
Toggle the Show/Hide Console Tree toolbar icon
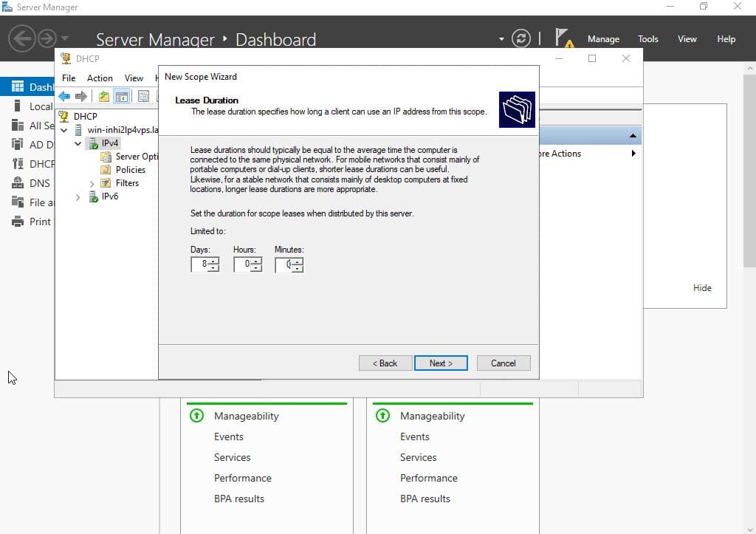pyautogui.click(x=122, y=96)
